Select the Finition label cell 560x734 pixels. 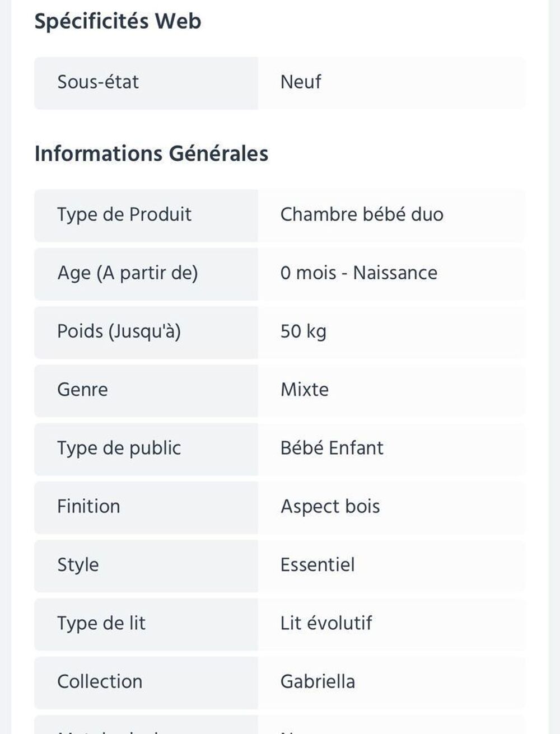pyautogui.click(x=146, y=507)
